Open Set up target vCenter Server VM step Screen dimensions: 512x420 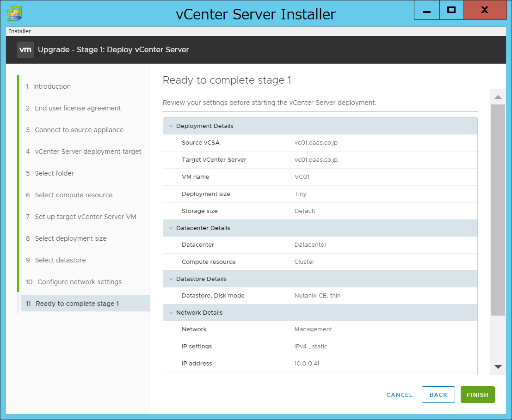click(x=81, y=217)
